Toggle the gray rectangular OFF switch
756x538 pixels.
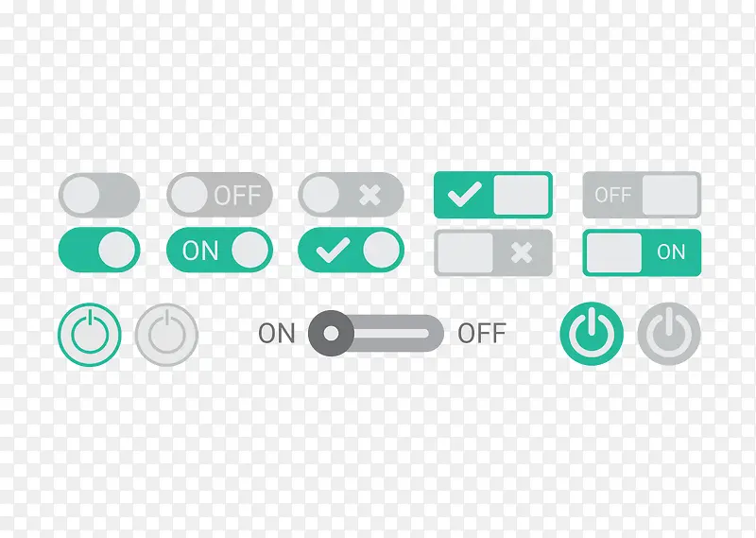642,195
